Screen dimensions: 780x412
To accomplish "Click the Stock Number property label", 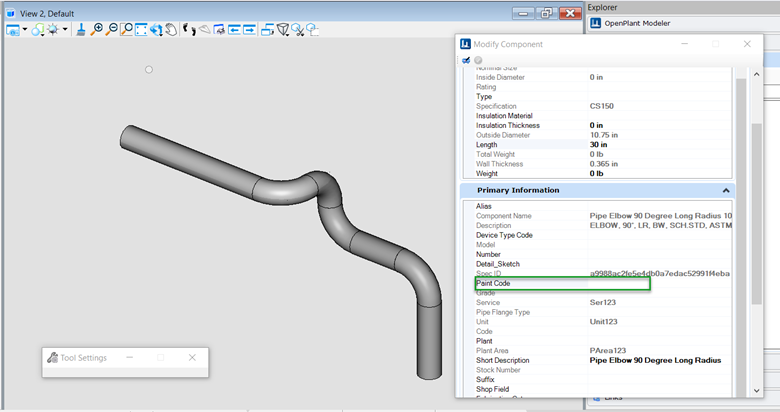I will click(498, 370).
